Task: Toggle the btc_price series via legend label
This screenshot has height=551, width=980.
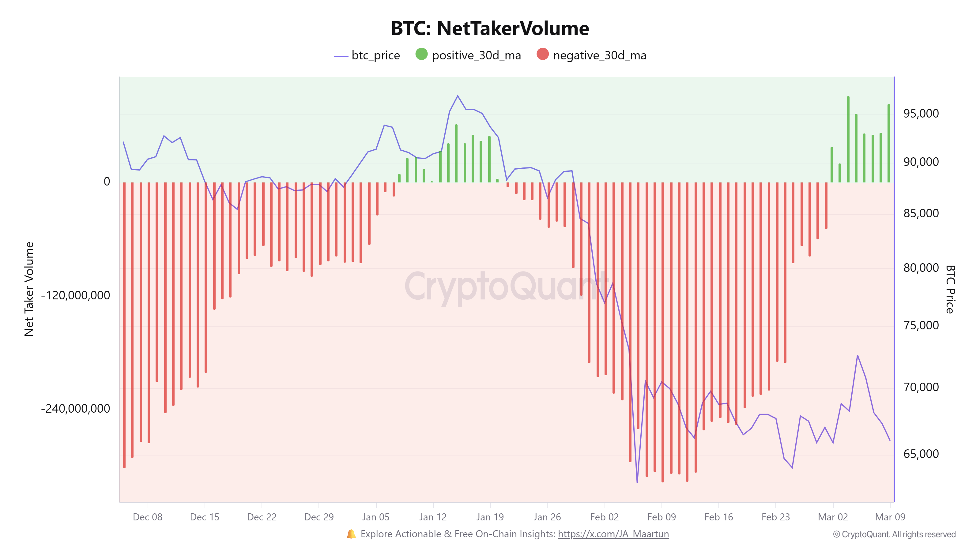Action: (x=375, y=55)
